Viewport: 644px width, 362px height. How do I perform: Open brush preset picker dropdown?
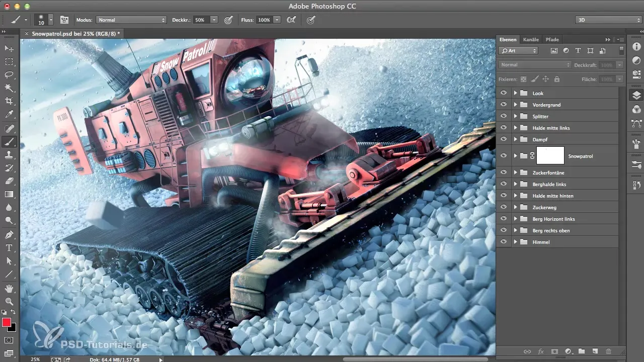click(x=50, y=20)
